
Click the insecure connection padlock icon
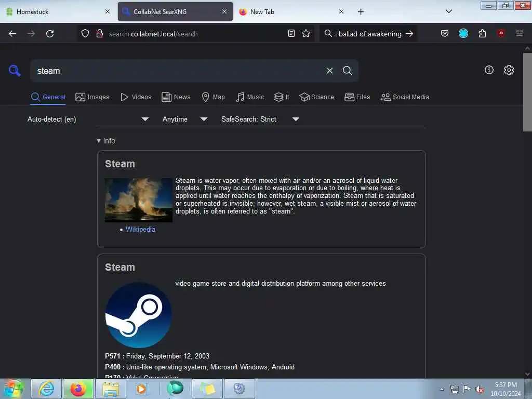tap(99, 34)
